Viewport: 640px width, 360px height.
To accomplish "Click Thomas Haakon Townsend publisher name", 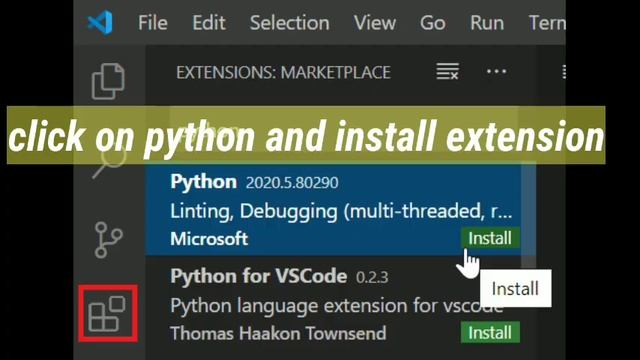I will pos(278,333).
